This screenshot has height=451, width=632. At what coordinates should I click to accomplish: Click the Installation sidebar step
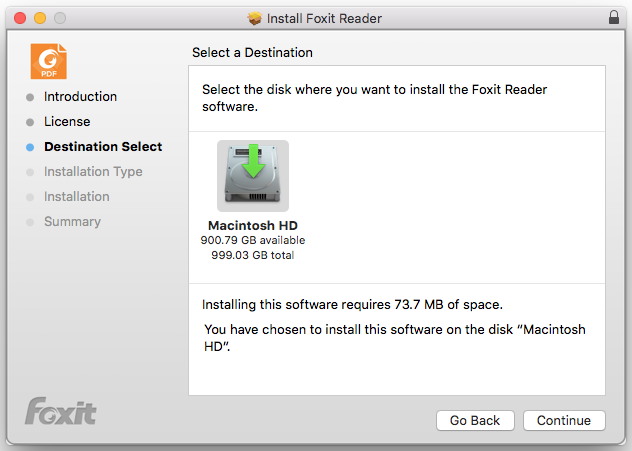coord(77,197)
